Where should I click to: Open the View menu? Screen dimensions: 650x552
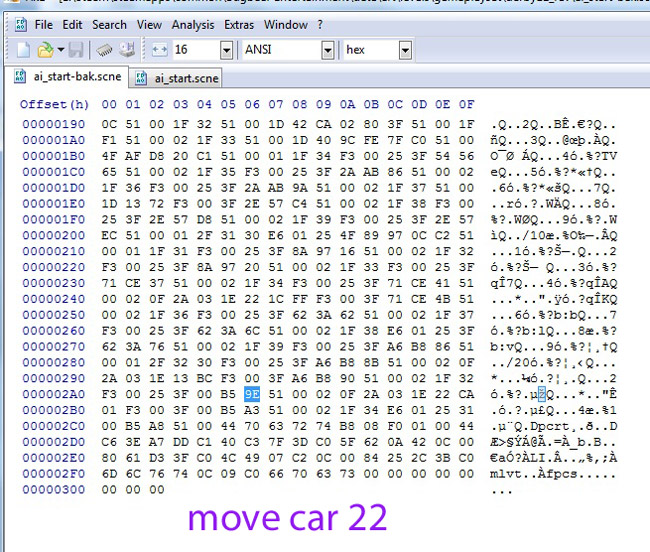click(x=149, y=25)
